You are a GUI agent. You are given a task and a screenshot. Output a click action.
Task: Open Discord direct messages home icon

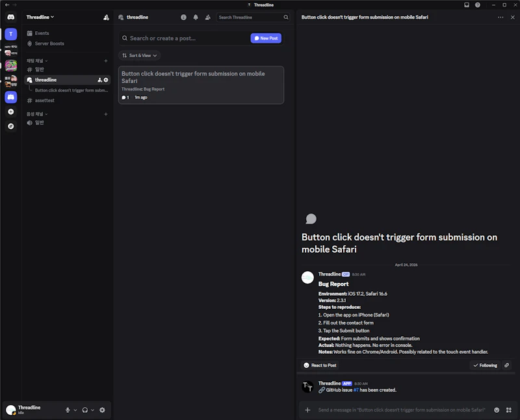[x=10, y=18]
